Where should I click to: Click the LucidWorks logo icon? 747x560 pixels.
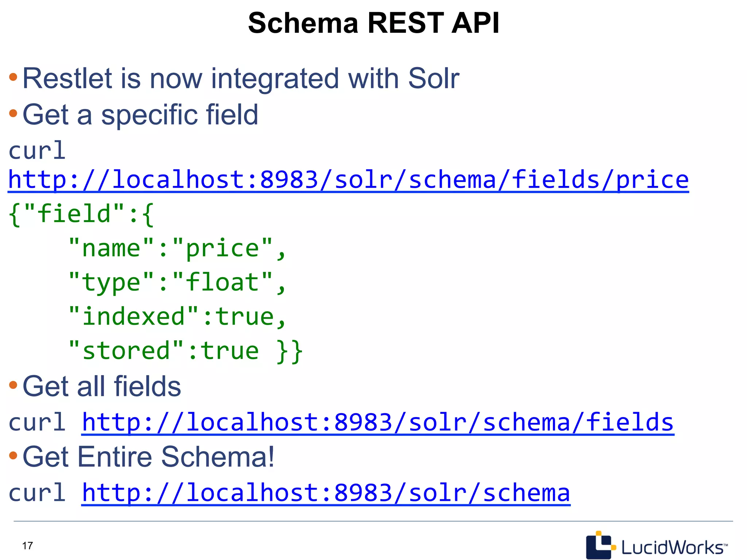pyautogui.click(x=600, y=545)
